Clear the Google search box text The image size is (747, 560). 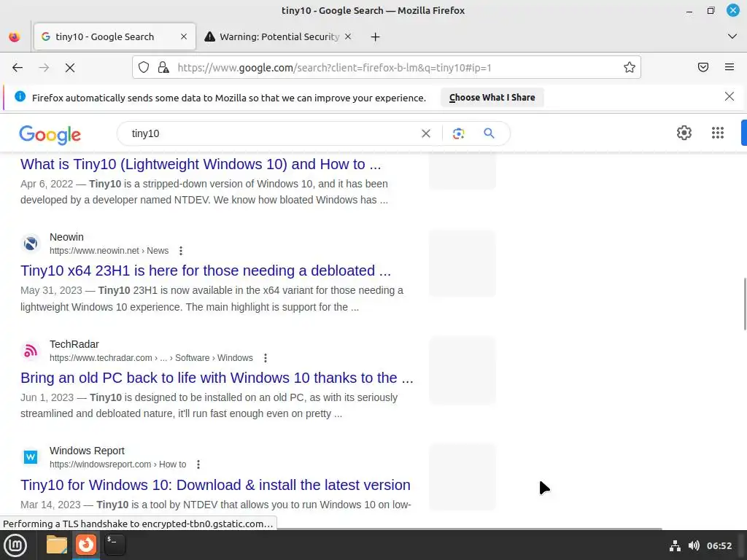coord(426,134)
